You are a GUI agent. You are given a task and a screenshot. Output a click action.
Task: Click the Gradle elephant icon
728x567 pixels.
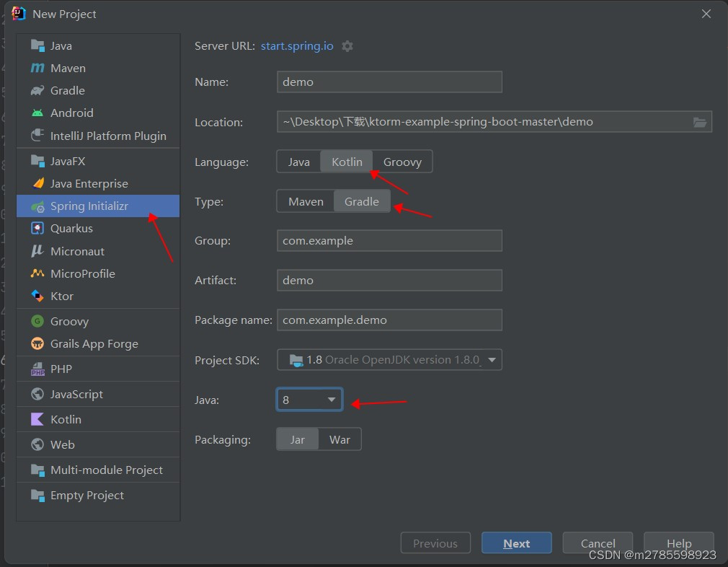37,90
